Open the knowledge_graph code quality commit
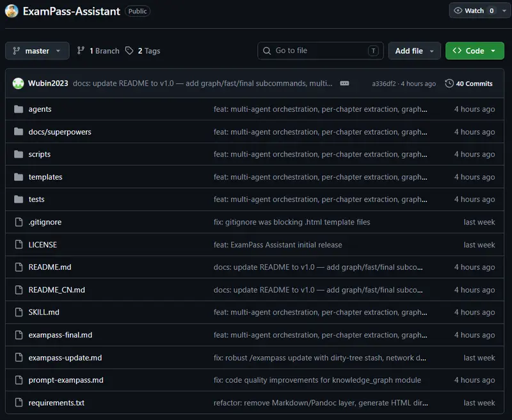Viewport: 512px width, 420px height. point(317,380)
